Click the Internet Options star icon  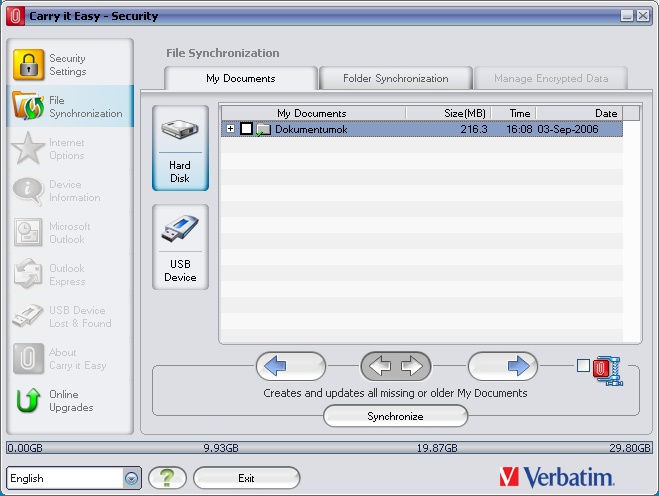coord(28,148)
